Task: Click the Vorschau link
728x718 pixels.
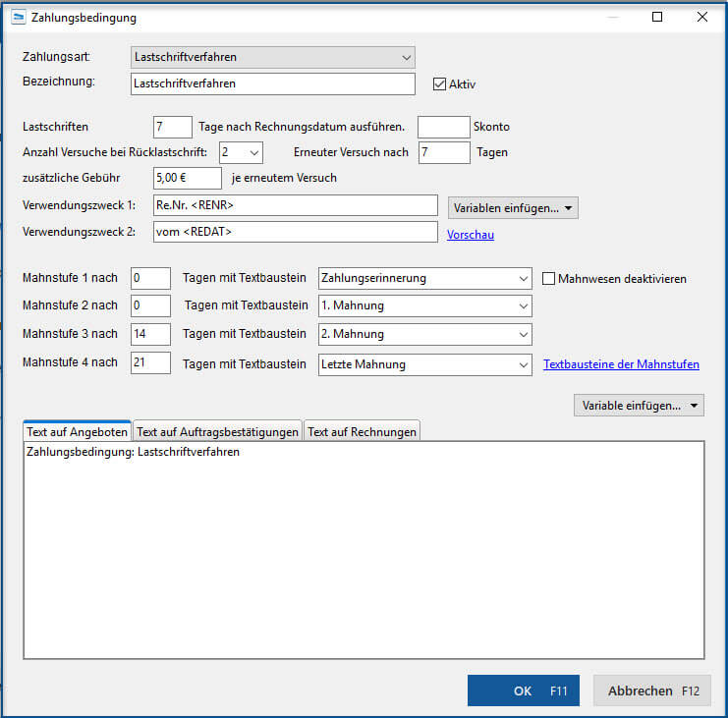Action: point(471,235)
